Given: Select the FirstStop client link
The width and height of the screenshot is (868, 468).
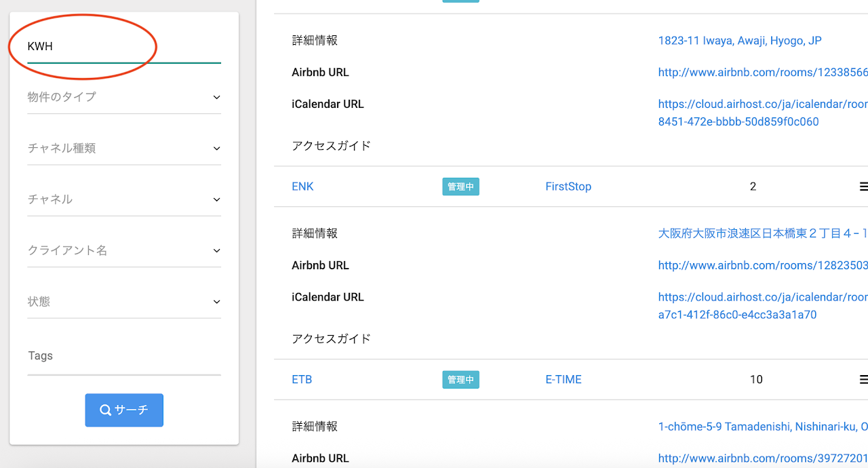Looking at the screenshot, I should (x=568, y=187).
